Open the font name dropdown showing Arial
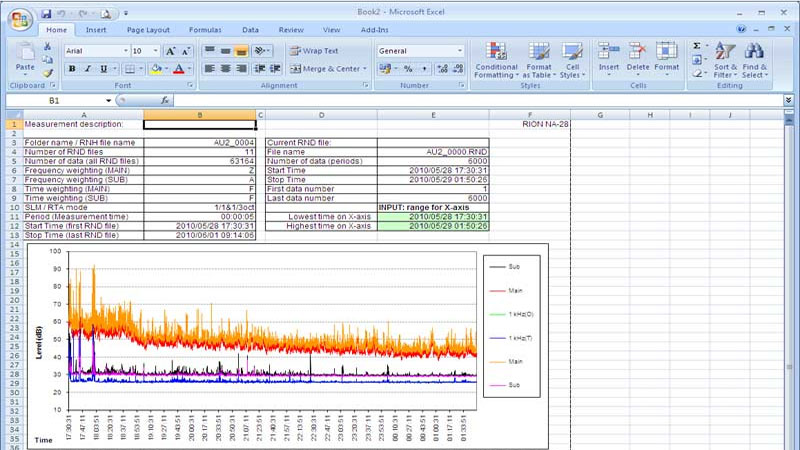800x450 pixels. [125, 51]
